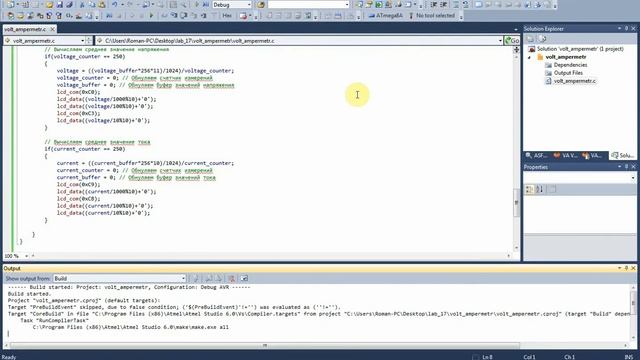Select Solution 'volt_ampermetr' root node

pos(580,49)
